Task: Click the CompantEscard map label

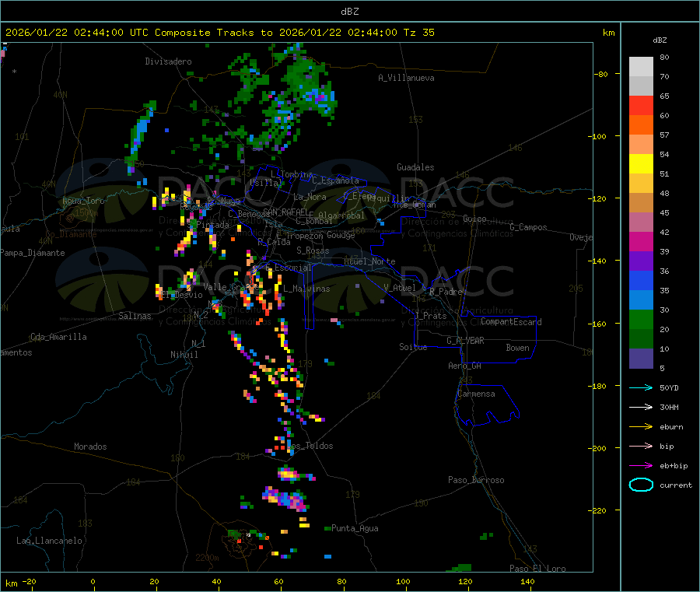Action: pyautogui.click(x=511, y=322)
